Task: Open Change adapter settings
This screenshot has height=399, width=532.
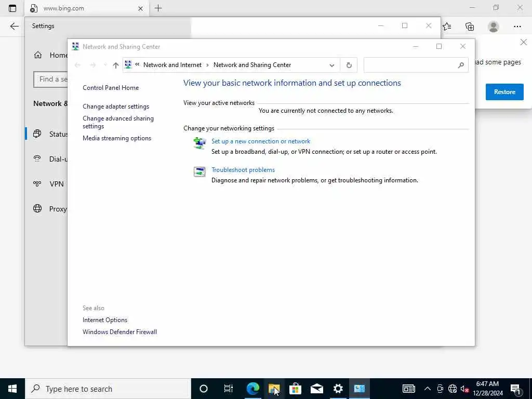Action: [116, 106]
